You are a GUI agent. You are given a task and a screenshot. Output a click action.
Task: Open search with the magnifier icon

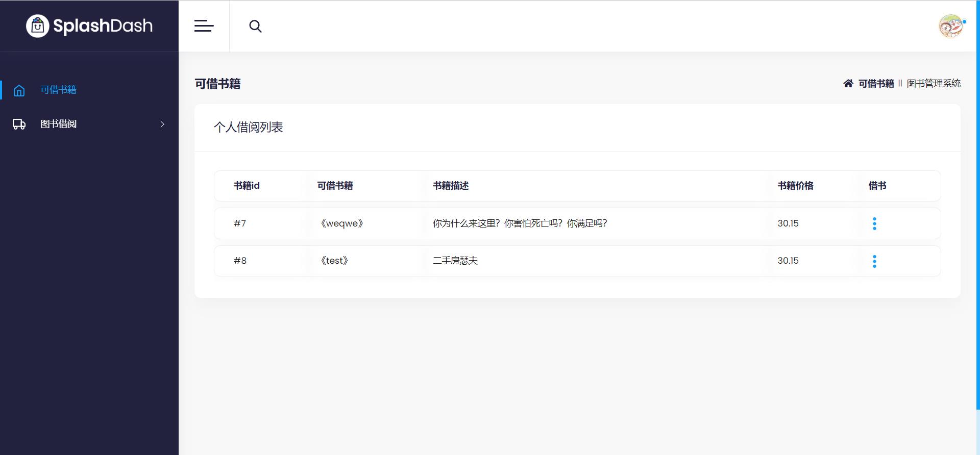tap(255, 26)
